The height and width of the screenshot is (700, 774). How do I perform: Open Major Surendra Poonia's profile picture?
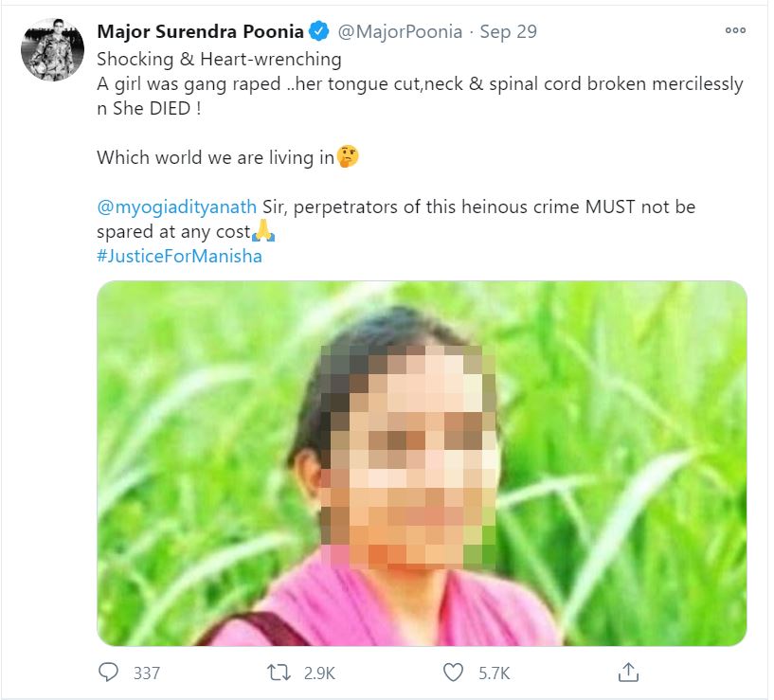pos(52,50)
